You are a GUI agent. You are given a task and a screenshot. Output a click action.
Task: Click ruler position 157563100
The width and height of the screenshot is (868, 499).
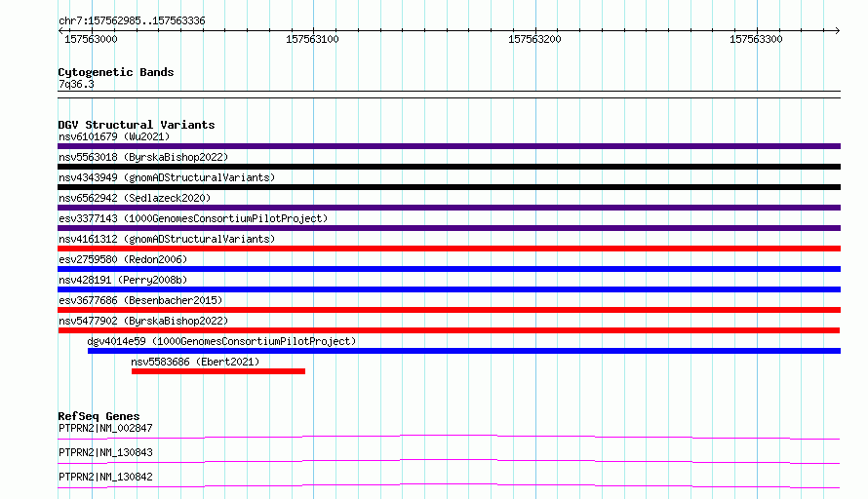pos(312,39)
